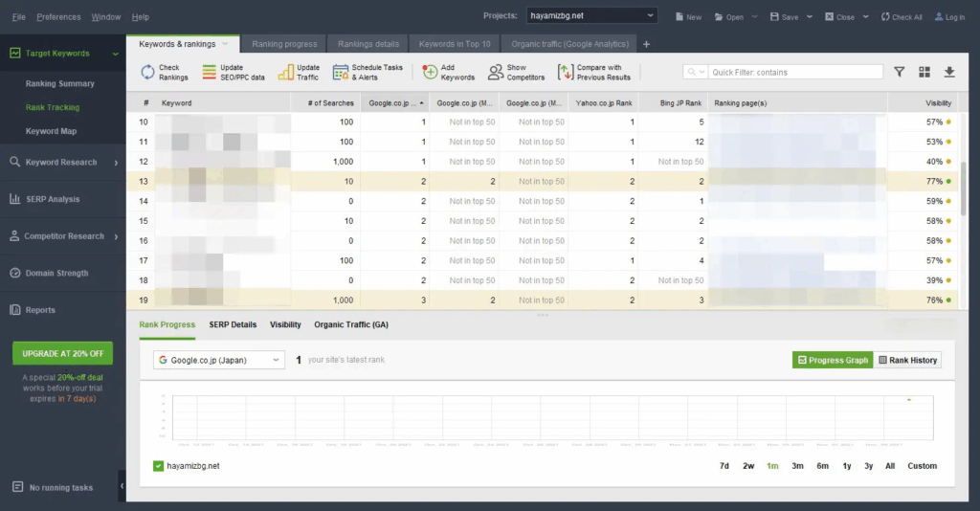The width and height of the screenshot is (980, 511).
Task: Click Compare with Previous Results icon
Action: click(x=565, y=73)
